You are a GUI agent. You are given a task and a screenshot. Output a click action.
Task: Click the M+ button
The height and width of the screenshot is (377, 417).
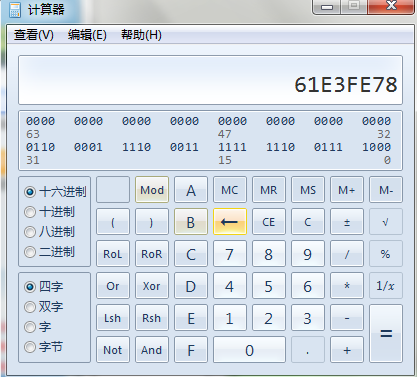click(347, 190)
